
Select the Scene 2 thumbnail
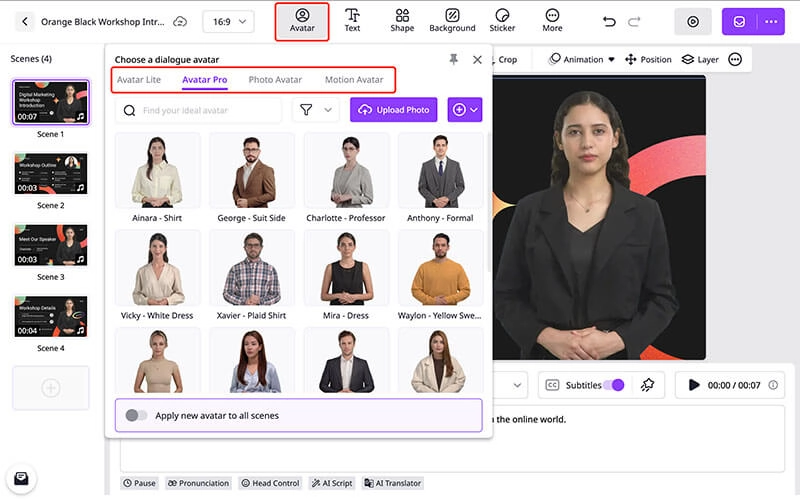point(51,173)
